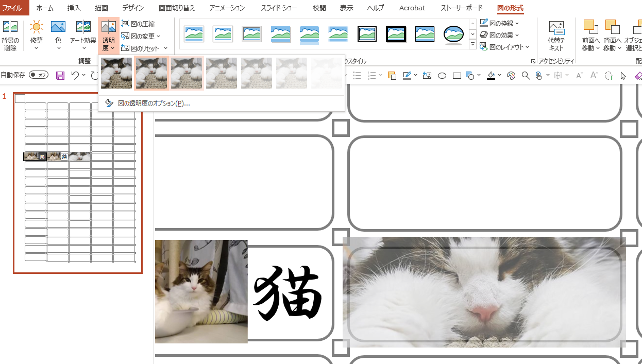The height and width of the screenshot is (364, 642).
Task: Click the undo arrow
Action: pos(75,76)
